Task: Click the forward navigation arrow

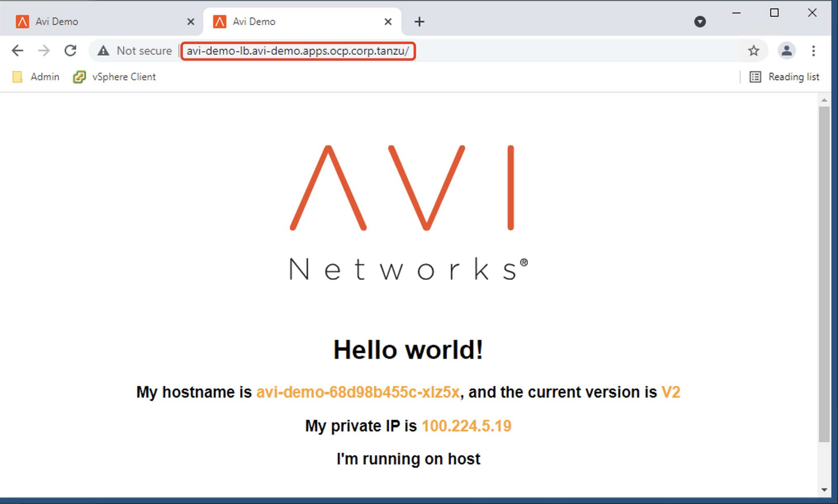Action: [x=44, y=51]
